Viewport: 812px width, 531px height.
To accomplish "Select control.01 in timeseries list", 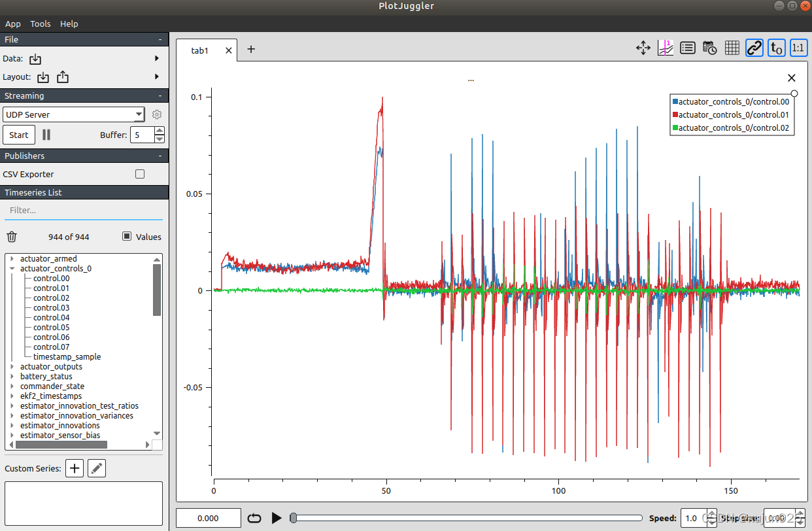I will pyautogui.click(x=51, y=288).
